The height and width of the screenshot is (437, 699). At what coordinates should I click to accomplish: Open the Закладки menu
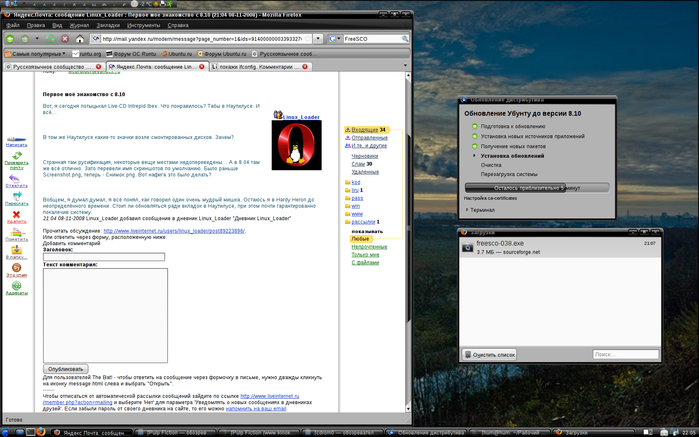click(108, 25)
